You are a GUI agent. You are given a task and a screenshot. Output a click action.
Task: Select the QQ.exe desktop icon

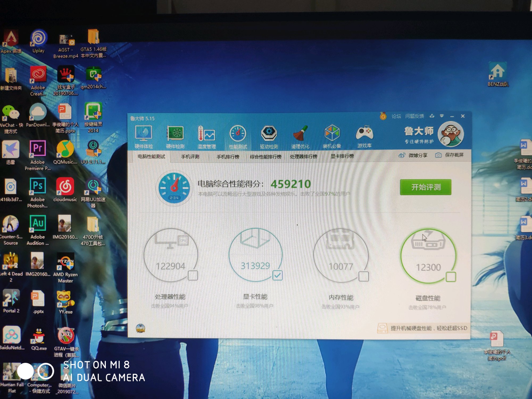[39, 339]
